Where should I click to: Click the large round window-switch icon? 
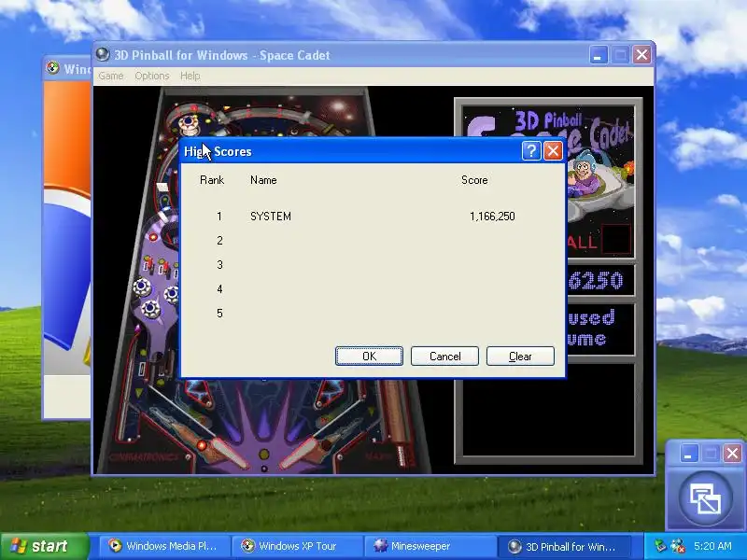point(706,498)
